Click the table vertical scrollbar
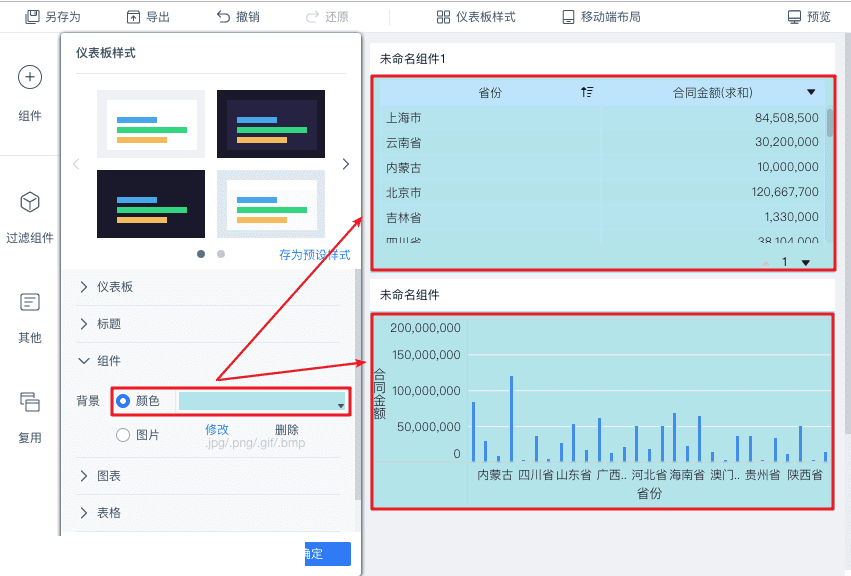851x576 pixels. point(830,123)
